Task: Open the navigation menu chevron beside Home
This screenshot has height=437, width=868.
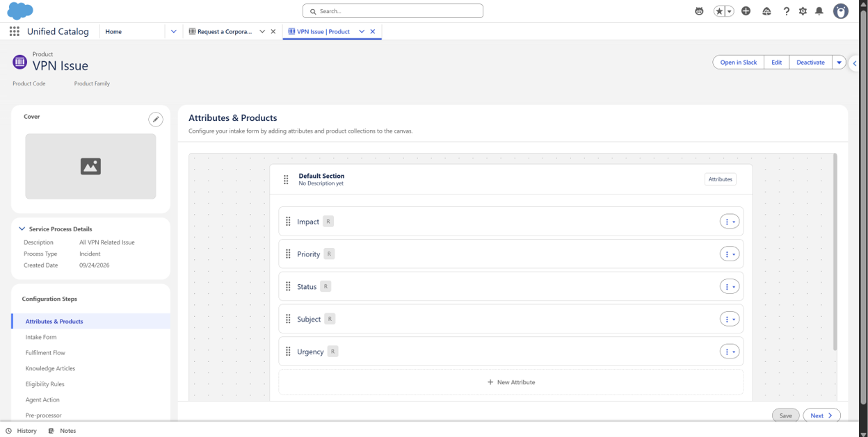Action: click(174, 31)
